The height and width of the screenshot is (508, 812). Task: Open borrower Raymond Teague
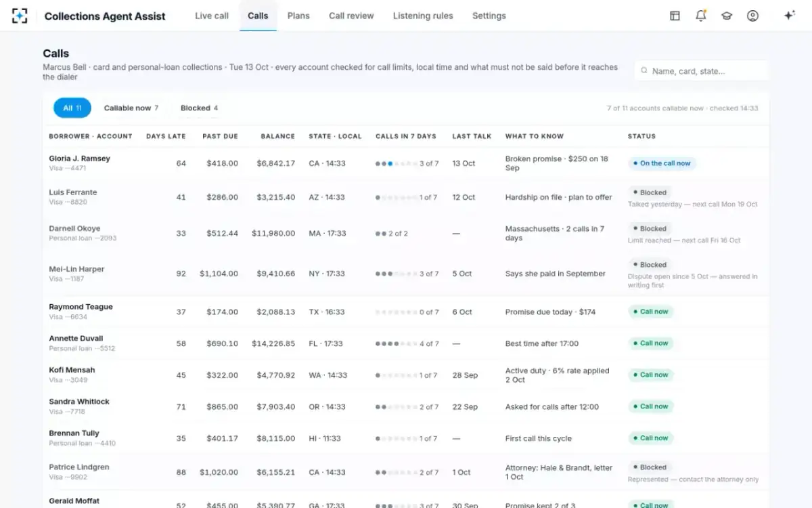[81, 307]
